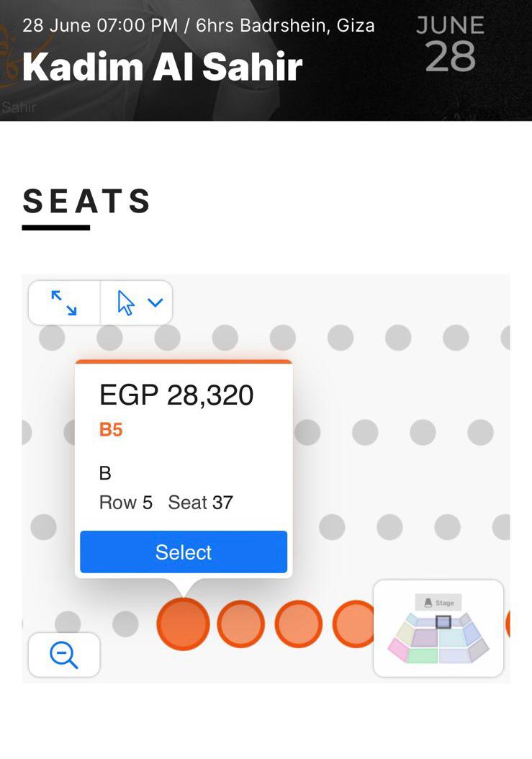Click the orange B5 label in the tooltip
Image resolution: width=532 pixels, height=759 pixels.
pos(111,430)
